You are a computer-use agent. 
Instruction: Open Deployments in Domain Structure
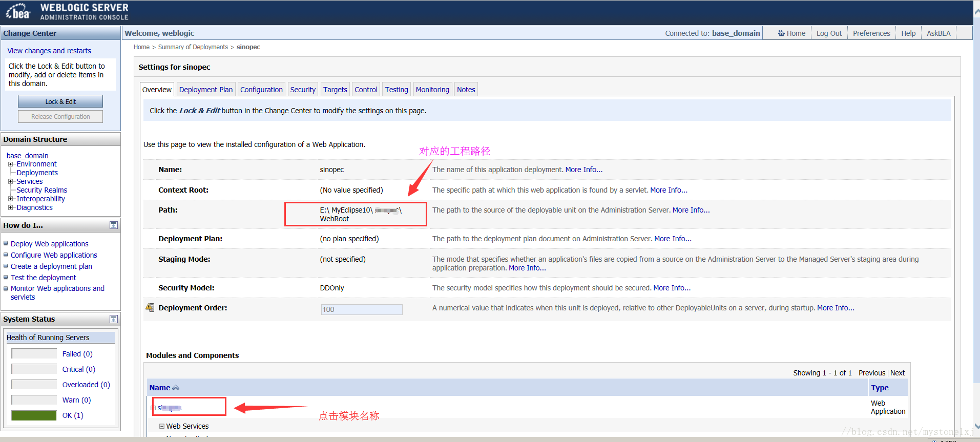point(37,173)
